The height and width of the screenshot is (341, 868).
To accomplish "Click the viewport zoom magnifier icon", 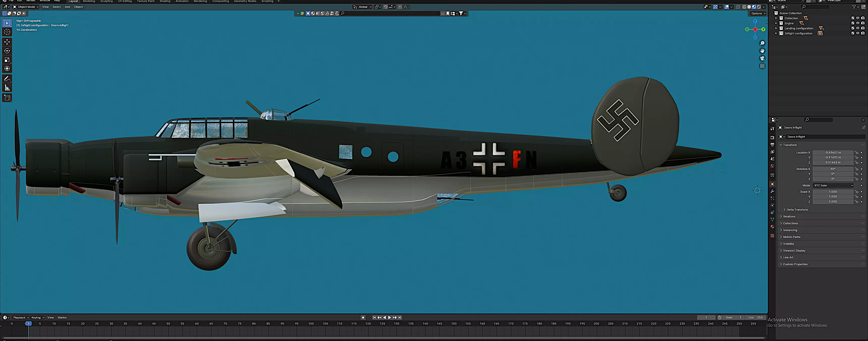I will click(x=762, y=43).
